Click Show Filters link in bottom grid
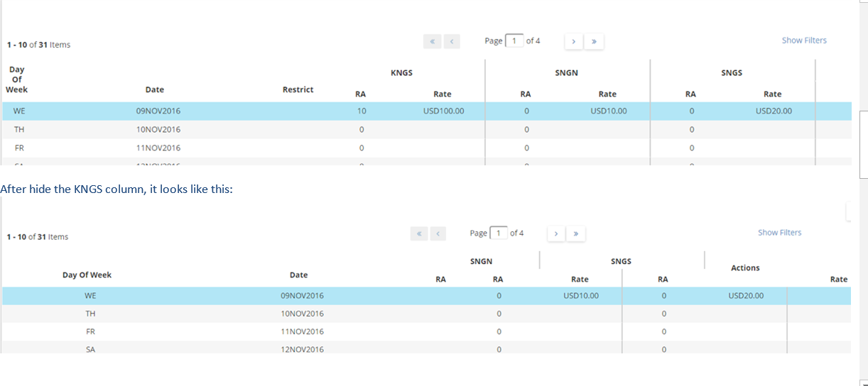Image resolution: width=868 pixels, height=386 pixels. pos(779,233)
